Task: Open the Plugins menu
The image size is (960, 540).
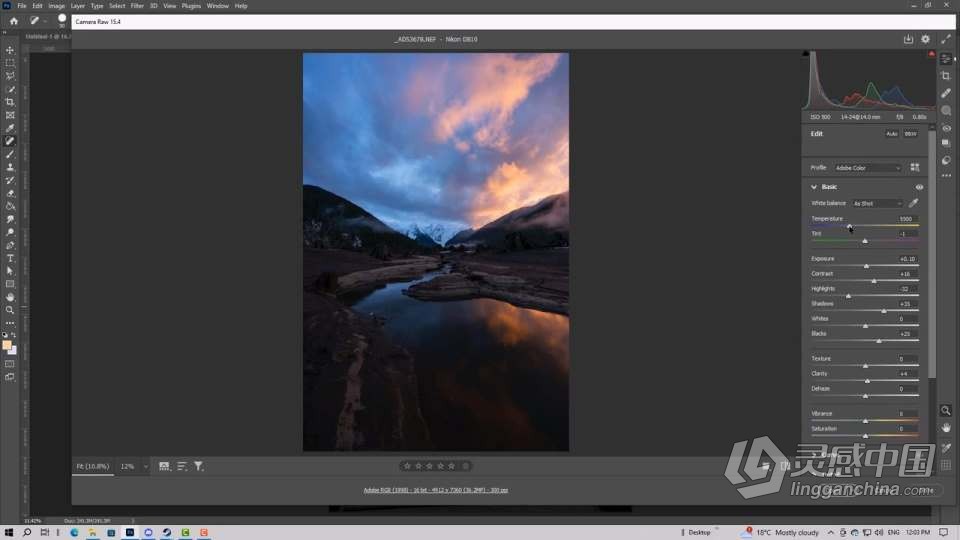Action: pyautogui.click(x=191, y=6)
